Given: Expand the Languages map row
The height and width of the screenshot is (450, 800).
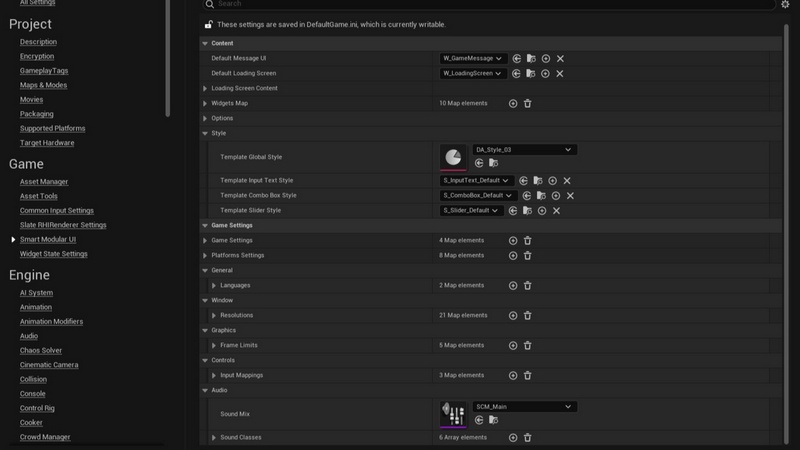Looking at the screenshot, I should pos(214,286).
